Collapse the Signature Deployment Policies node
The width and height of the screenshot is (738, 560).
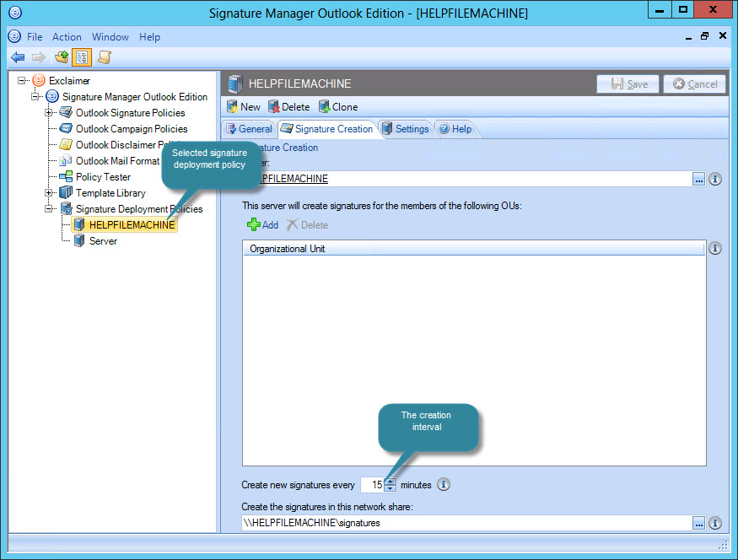tap(48, 208)
